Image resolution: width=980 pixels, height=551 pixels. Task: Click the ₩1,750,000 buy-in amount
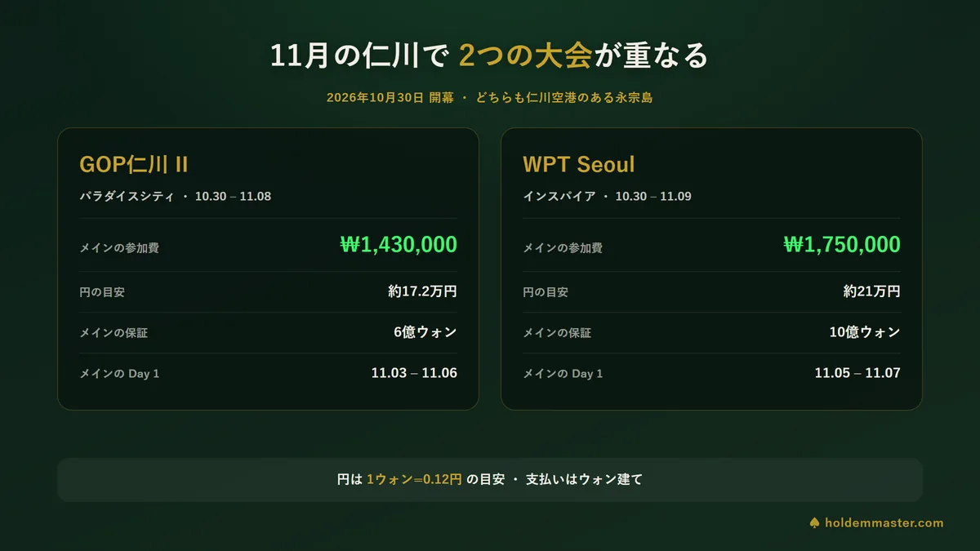click(x=842, y=244)
